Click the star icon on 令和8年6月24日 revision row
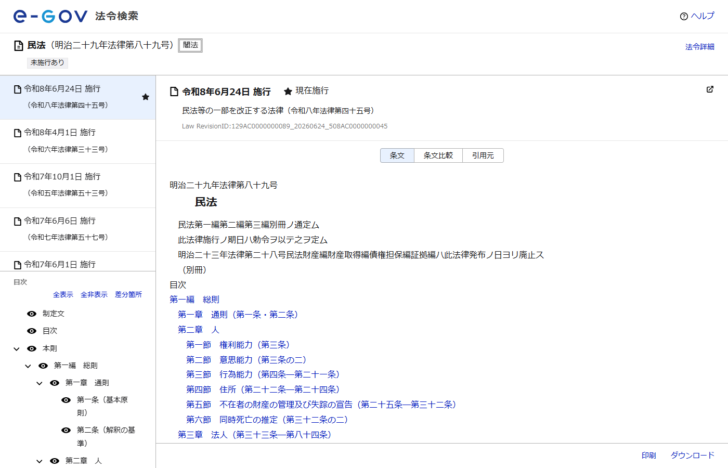The width and height of the screenshot is (728, 468). click(x=145, y=97)
